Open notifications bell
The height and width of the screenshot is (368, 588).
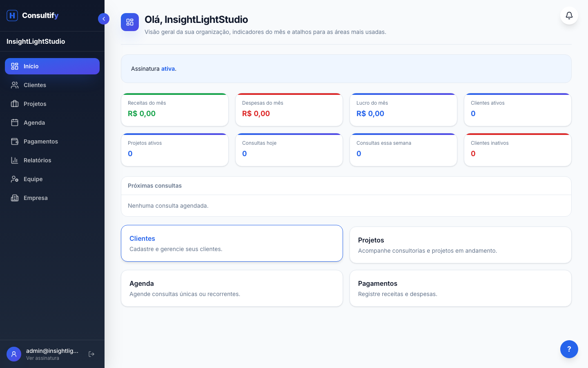click(x=569, y=16)
